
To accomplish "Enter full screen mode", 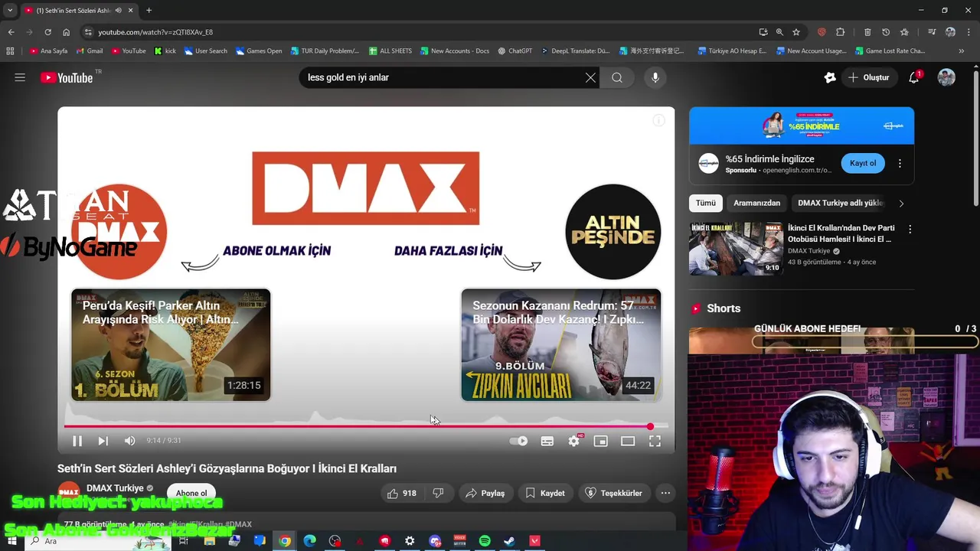I will pyautogui.click(x=655, y=441).
